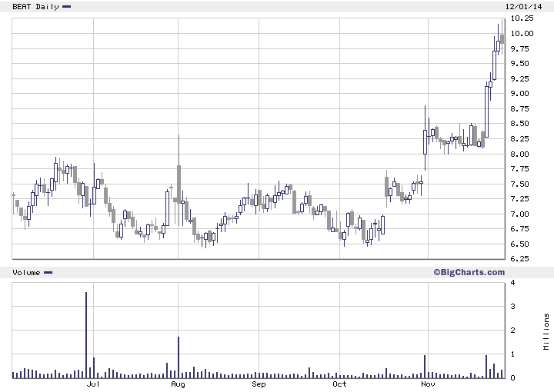The image size is (554, 392).
Task: Click the 2 on the volume axis
Action: pyautogui.click(x=512, y=331)
